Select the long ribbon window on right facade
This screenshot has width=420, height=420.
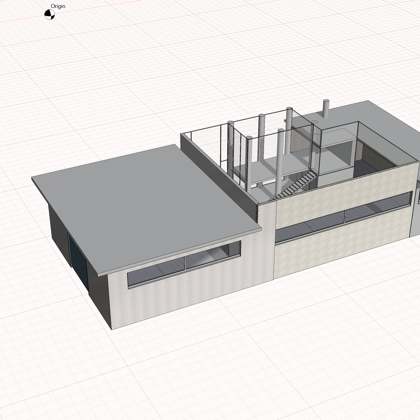(x=343, y=217)
